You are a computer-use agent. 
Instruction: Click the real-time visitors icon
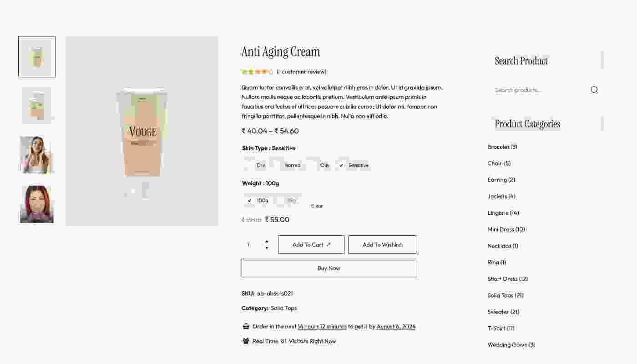coord(246,341)
